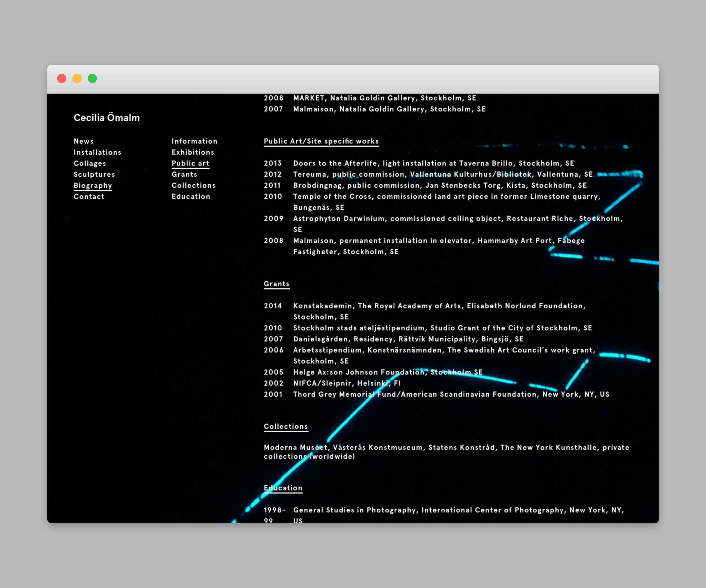
Task: Select the 2008 MARKET Natalia Goldin Gallery line
Action: coord(370,98)
